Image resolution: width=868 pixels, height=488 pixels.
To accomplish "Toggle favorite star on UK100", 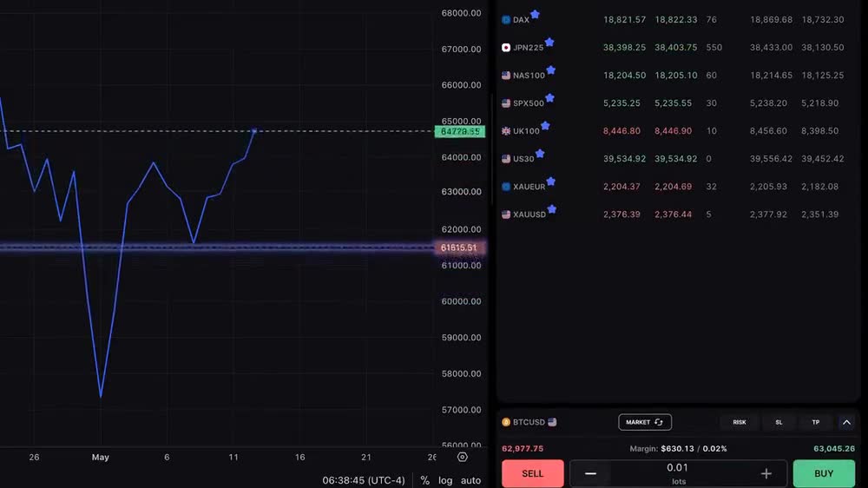I will (x=545, y=126).
